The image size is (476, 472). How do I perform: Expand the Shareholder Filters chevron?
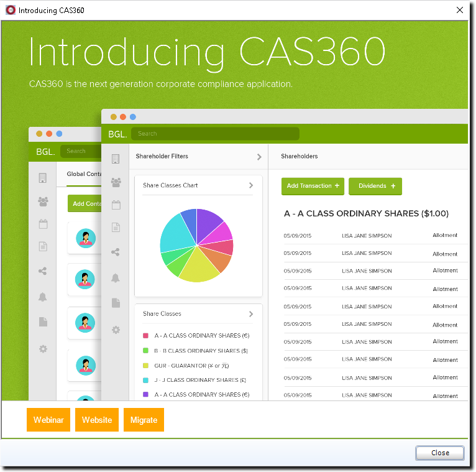pyautogui.click(x=259, y=157)
